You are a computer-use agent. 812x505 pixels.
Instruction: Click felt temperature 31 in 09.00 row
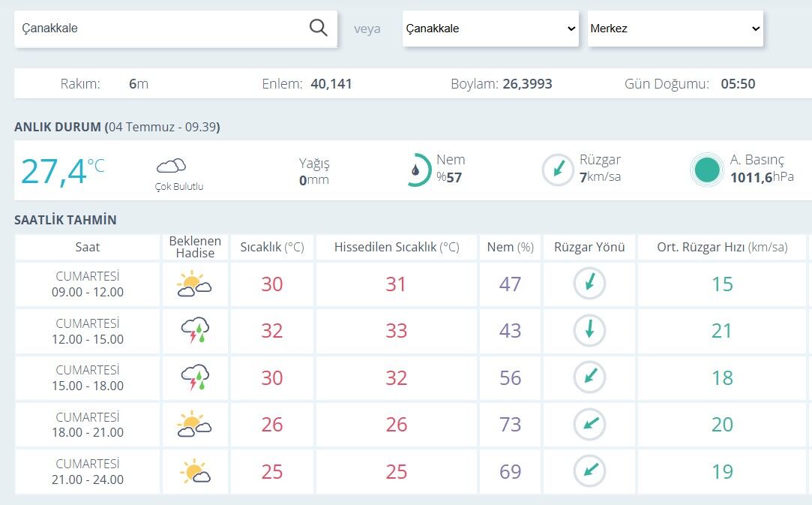[396, 284]
